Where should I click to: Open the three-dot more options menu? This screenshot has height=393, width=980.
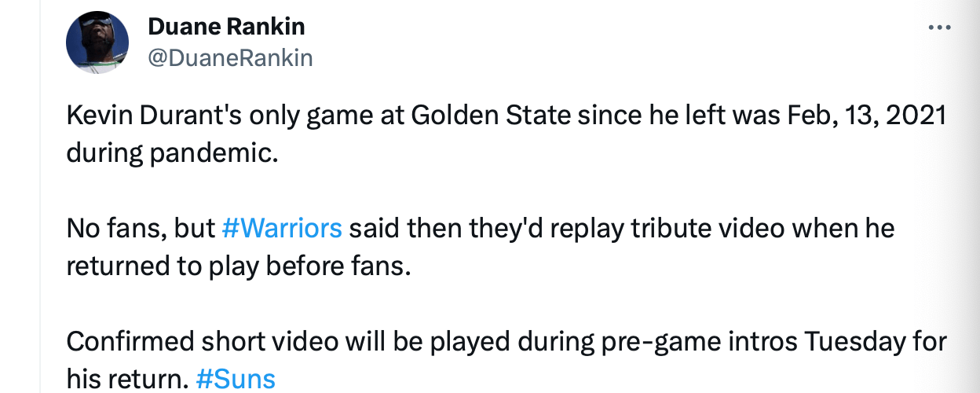(939, 28)
